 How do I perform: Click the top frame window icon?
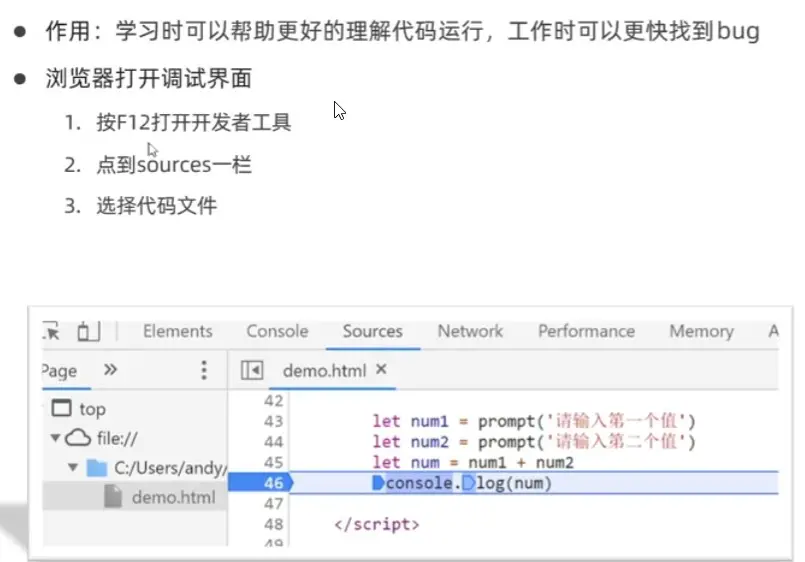[x=62, y=408]
